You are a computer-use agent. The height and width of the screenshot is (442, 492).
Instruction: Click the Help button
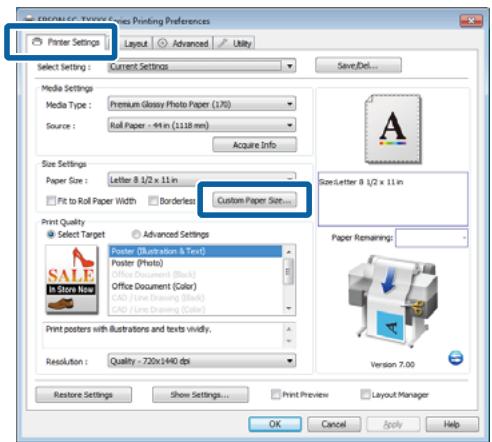[452, 424]
